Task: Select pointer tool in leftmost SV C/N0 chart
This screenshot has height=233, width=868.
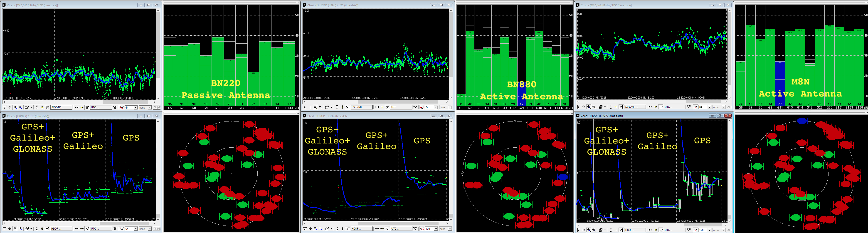Action: 4,108
